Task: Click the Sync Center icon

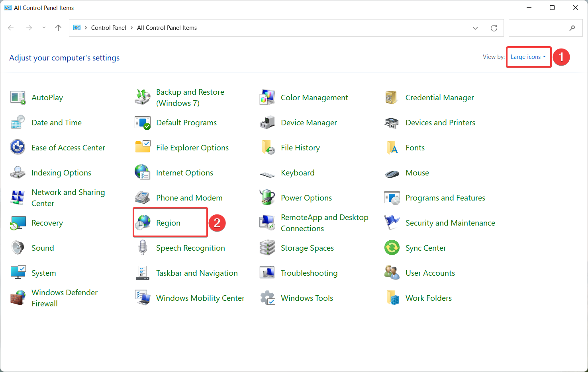Action: [392, 248]
